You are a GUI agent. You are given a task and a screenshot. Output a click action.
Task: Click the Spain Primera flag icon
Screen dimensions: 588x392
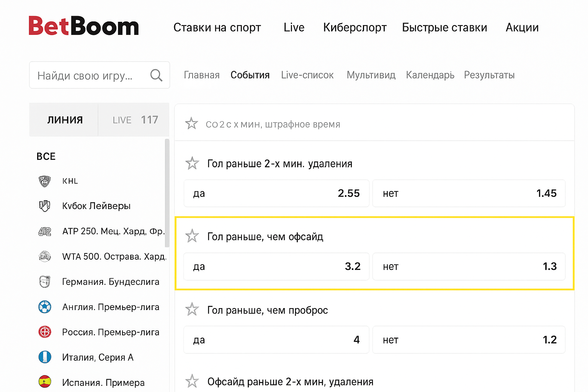(x=45, y=382)
